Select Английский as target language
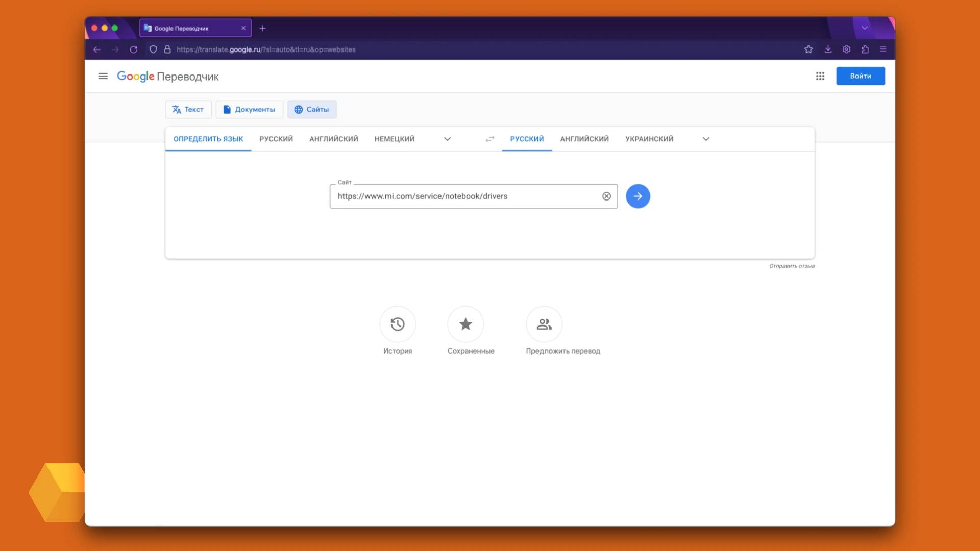Image resolution: width=980 pixels, height=551 pixels. [x=584, y=139]
